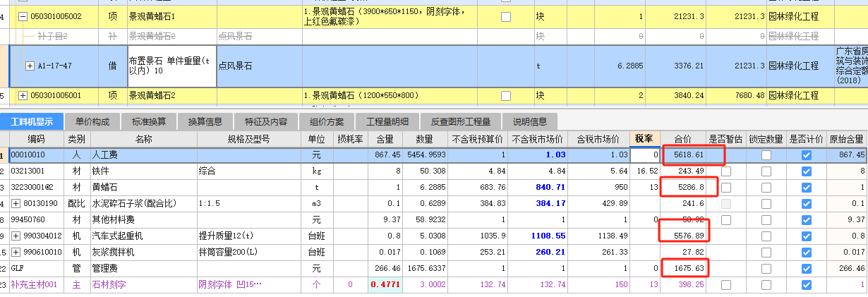The image size is (868, 297).
Task: Select the 含量 value 0.4771 for 石材刻字
Action: (385, 284)
